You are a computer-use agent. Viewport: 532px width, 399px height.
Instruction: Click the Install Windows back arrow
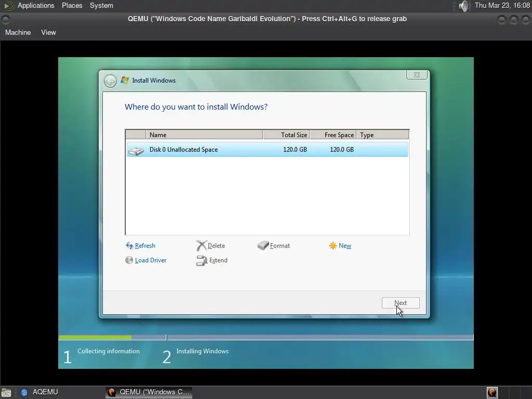(110, 81)
